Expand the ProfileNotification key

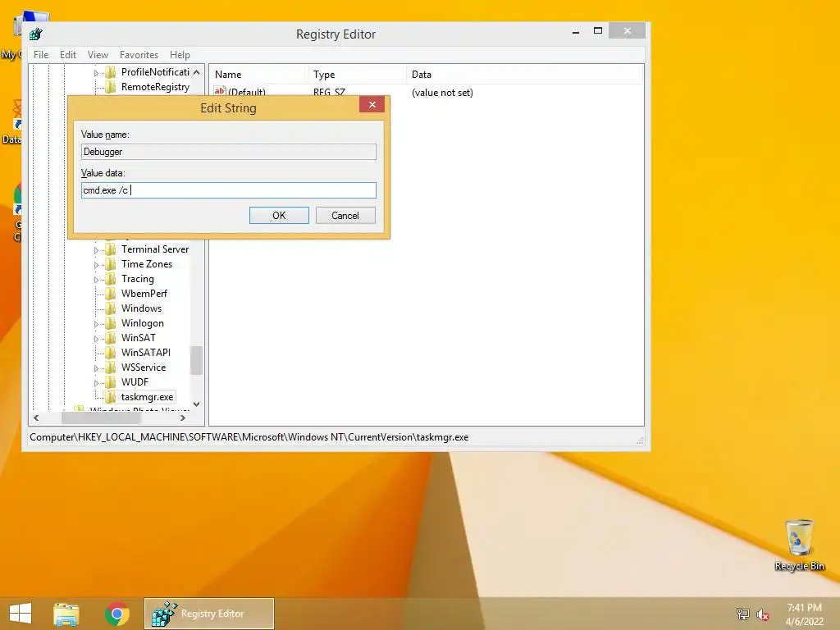(x=96, y=73)
